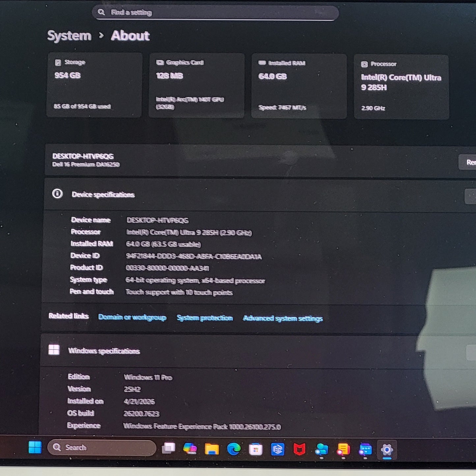Open the blue people-search app on taskbar

click(322, 450)
